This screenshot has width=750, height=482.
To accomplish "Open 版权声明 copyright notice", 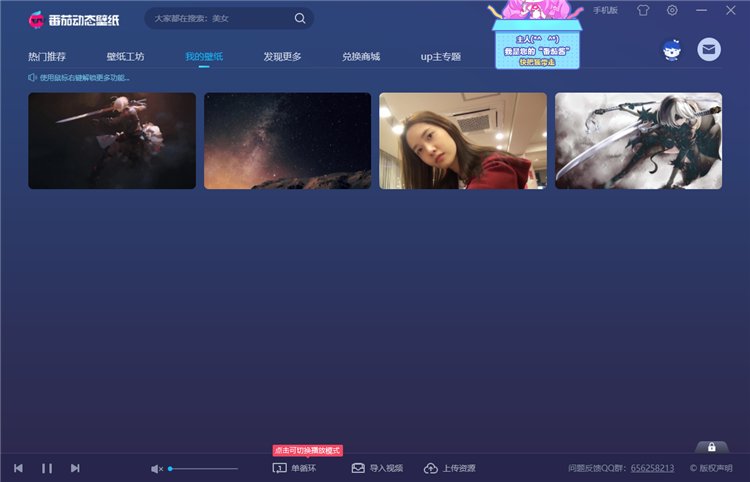I will click(x=711, y=468).
